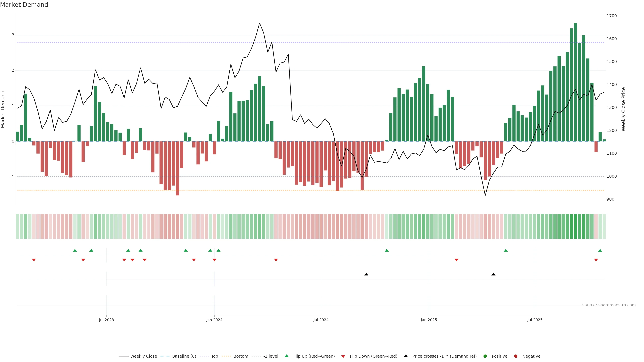This screenshot has height=362, width=644.
Task: Click the Jul 2025 x-axis label
Action: click(x=535, y=320)
